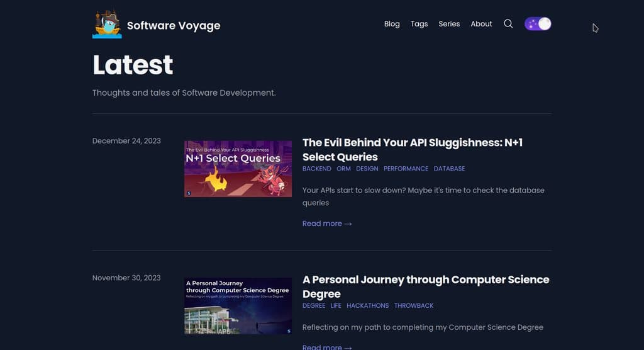Viewport: 644px width, 350px height.
Task: Click Read more under N+1 Select Queries
Action: pyautogui.click(x=327, y=223)
